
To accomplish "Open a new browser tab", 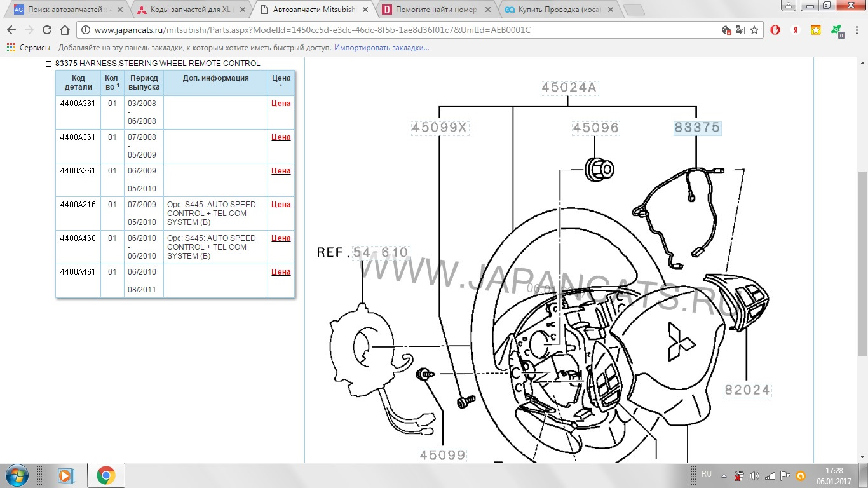I will (x=634, y=10).
